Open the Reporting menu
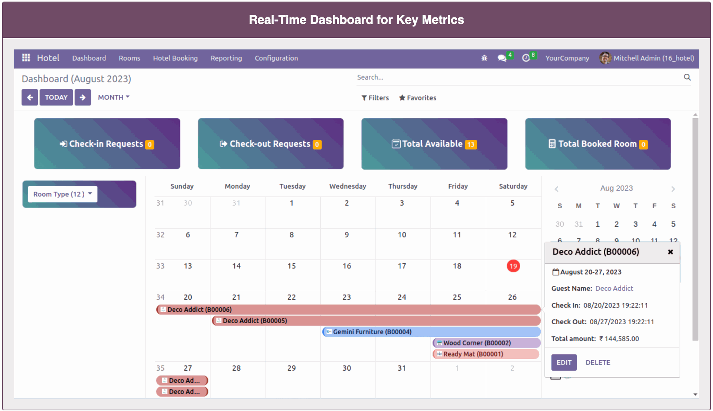The image size is (713, 411). pos(226,58)
